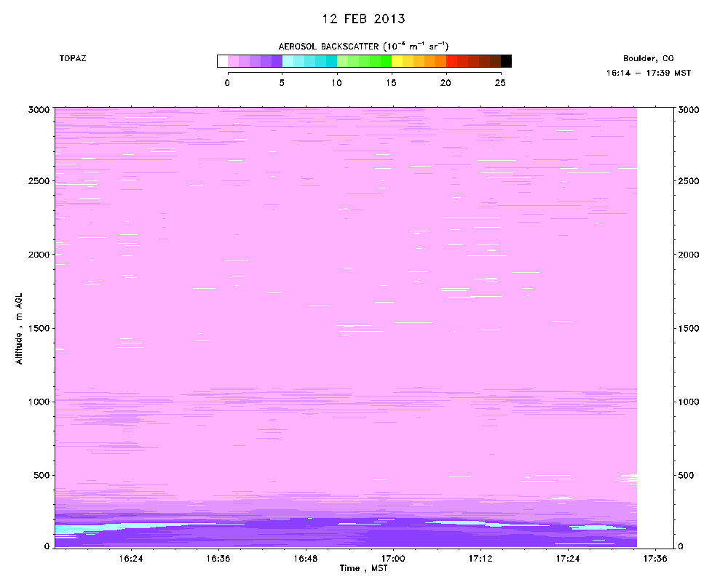Click the colorbar tick label 5
This screenshot has height=582, width=728.
click(x=282, y=83)
